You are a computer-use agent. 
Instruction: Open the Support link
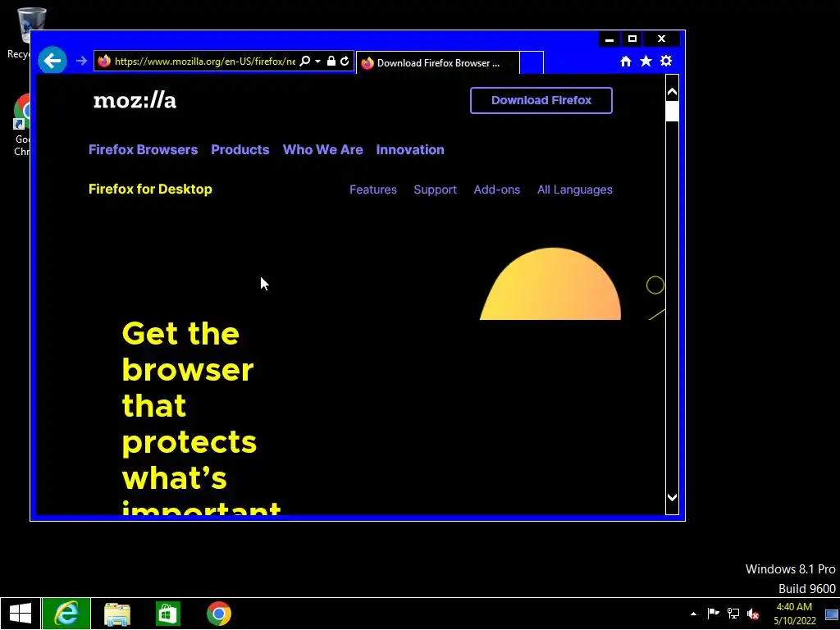[x=435, y=189]
